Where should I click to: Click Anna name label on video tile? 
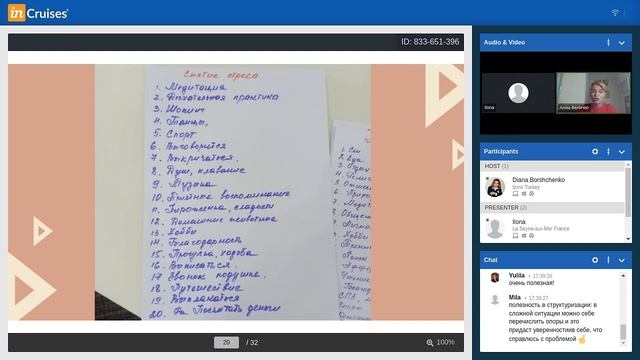tap(574, 108)
